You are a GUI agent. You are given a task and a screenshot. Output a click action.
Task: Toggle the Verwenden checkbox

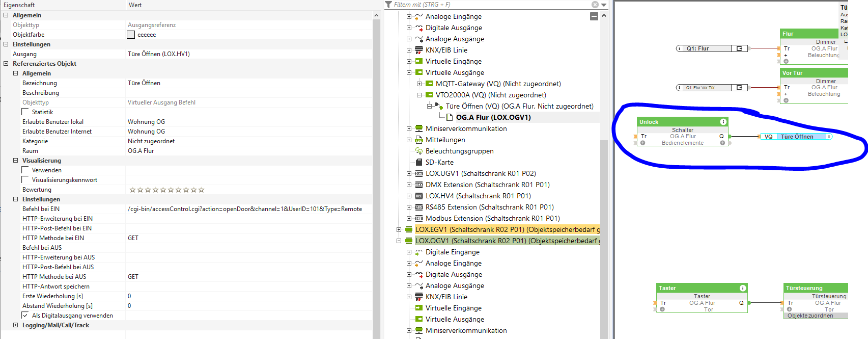(x=25, y=170)
